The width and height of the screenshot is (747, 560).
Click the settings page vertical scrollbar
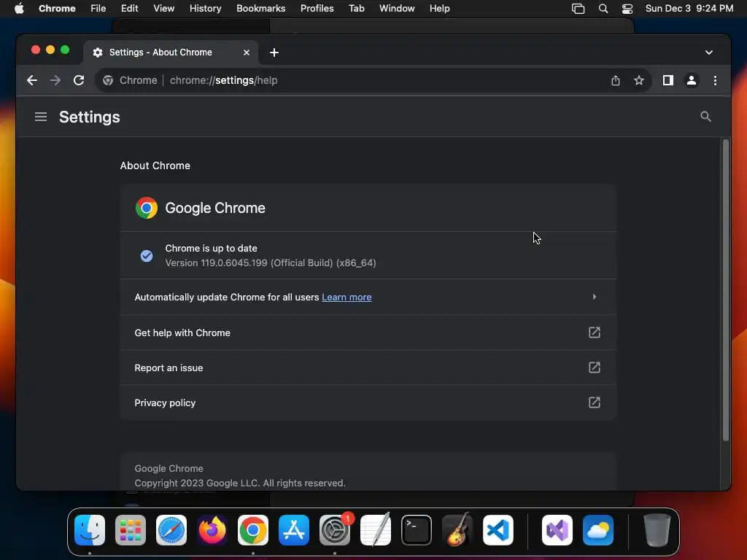pyautogui.click(x=726, y=290)
